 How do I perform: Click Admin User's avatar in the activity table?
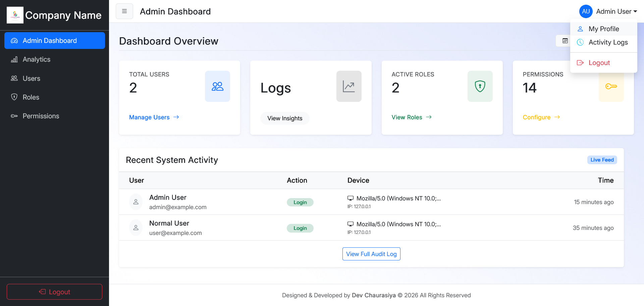click(136, 202)
